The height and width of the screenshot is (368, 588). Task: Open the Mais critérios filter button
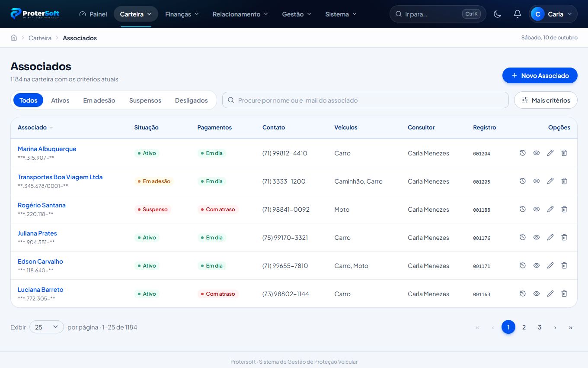[x=546, y=100]
